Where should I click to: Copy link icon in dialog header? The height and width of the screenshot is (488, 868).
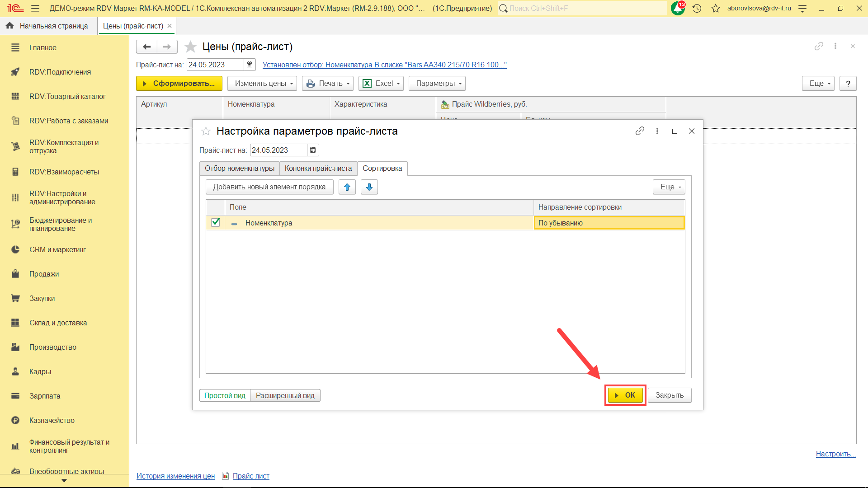pos(639,131)
